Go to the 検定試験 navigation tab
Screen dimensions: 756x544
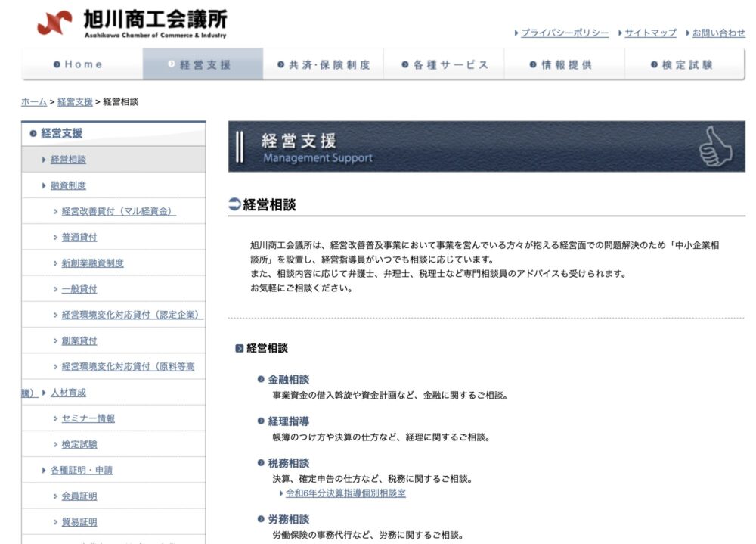click(x=685, y=65)
